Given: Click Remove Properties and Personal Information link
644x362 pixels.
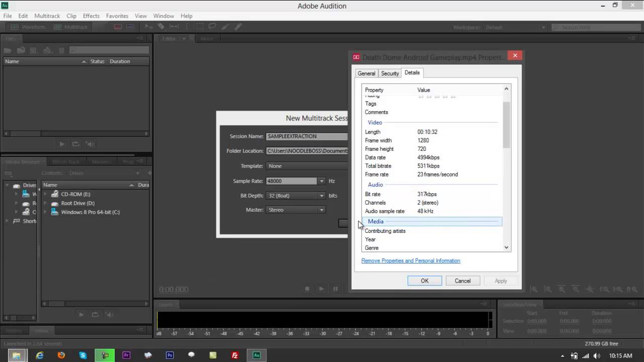Looking at the screenshot, I should 411,260.
